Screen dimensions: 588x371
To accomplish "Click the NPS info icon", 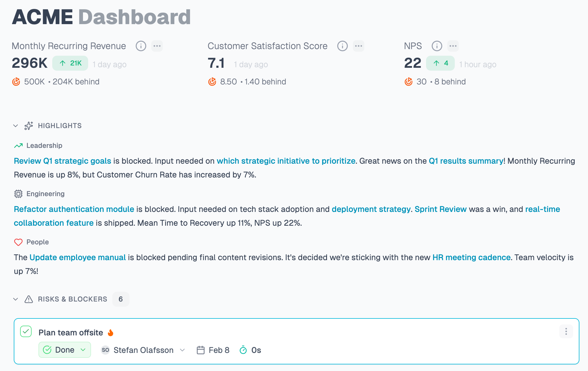I will [x=437, y=46].
